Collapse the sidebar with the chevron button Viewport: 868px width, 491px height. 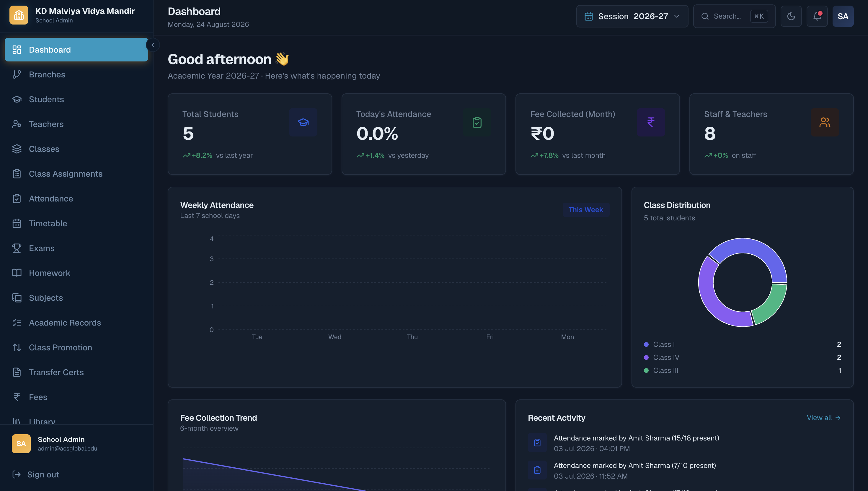153,45
